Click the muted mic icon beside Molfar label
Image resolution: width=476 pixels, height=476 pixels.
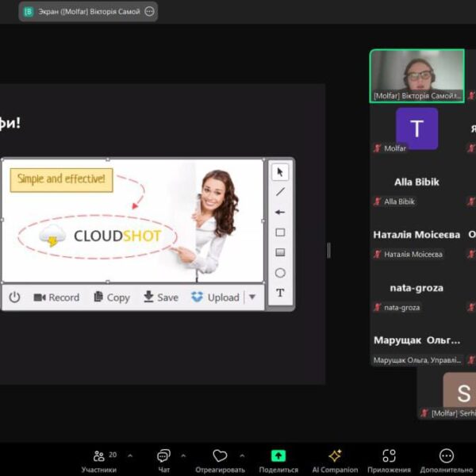(378, 148)
